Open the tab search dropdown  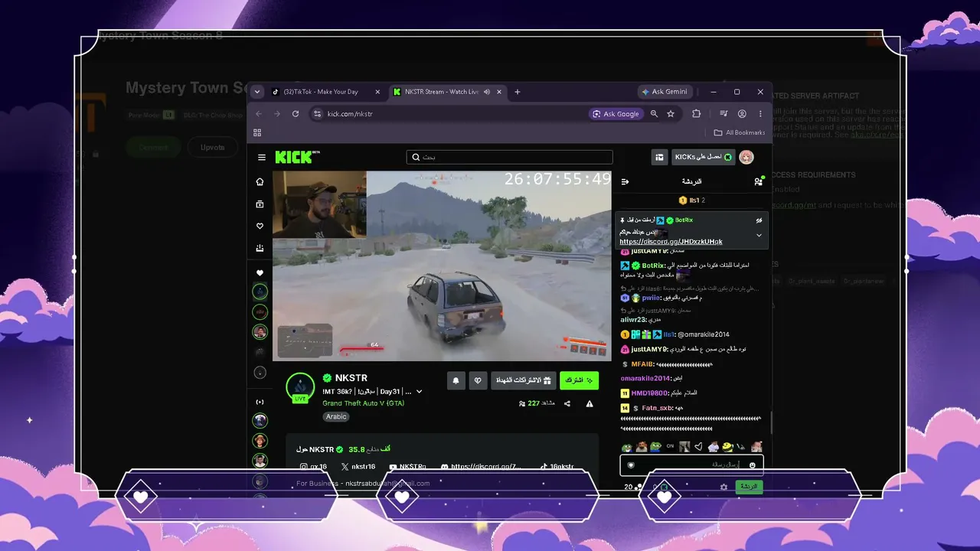[x=257, y=92]
